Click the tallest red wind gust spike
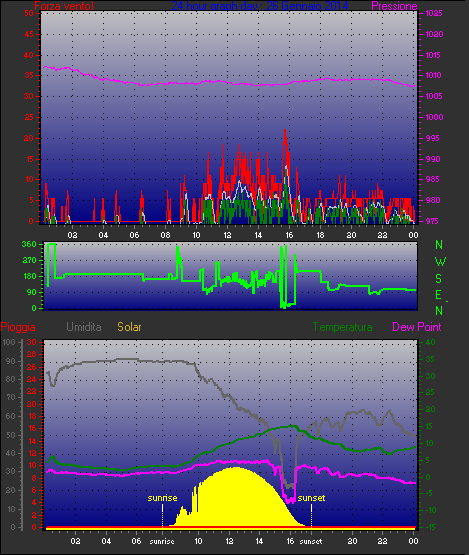 (x=285, y=149)
